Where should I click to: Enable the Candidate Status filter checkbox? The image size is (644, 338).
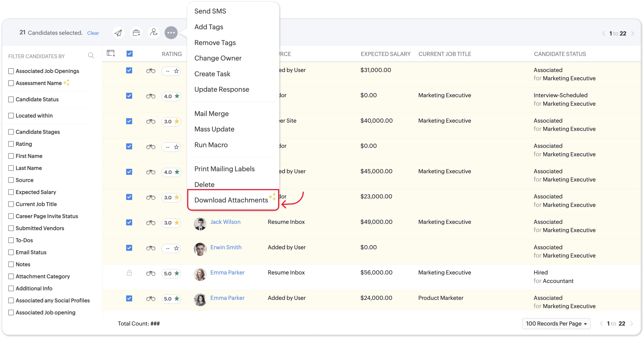tap(11, 99)
